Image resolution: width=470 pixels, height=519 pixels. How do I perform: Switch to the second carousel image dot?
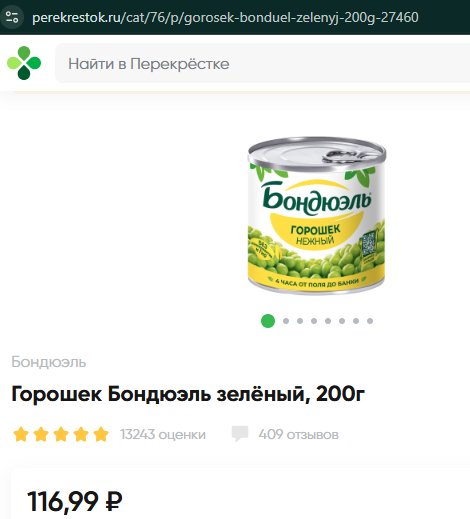(286, 321)
